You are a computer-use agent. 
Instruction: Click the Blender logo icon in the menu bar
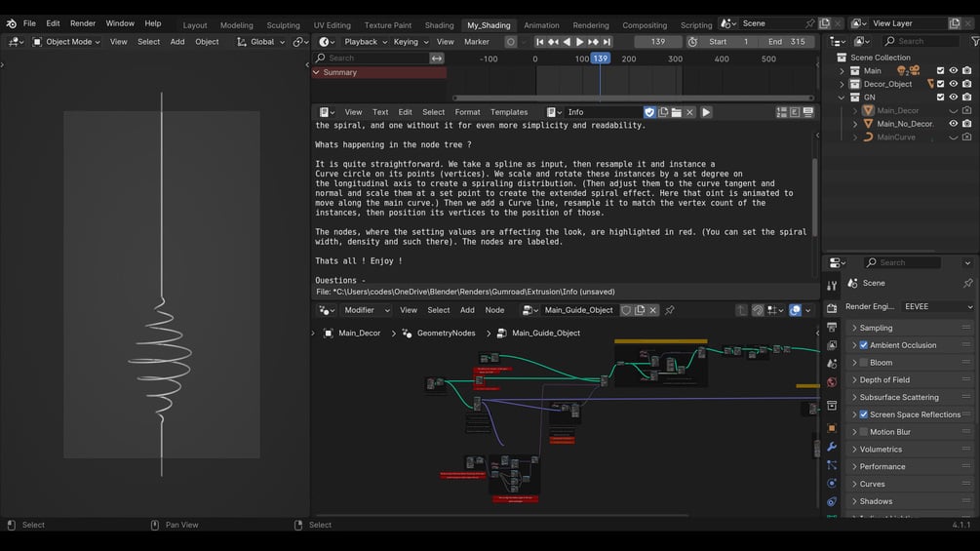tap(12, 23)
